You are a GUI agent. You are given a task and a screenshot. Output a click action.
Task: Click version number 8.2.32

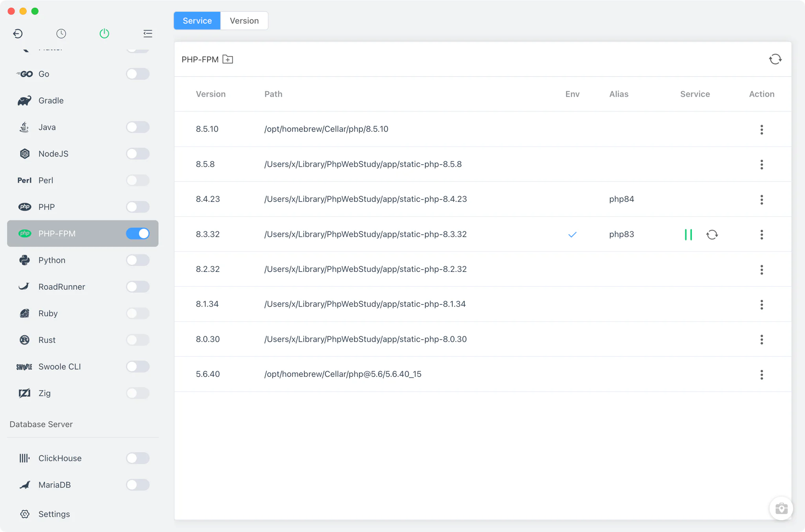pos(208,269)
